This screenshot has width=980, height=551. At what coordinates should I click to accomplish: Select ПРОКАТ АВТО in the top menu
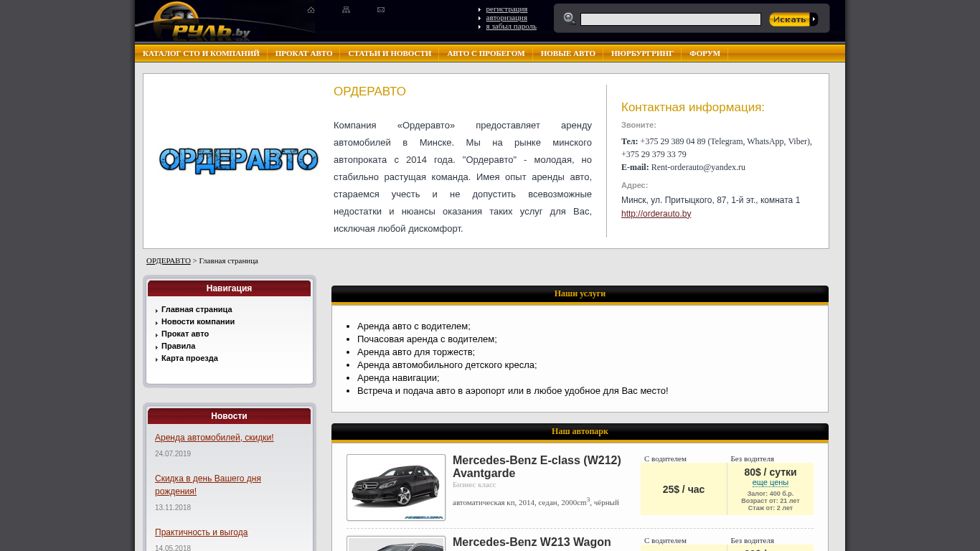point(303,53)
